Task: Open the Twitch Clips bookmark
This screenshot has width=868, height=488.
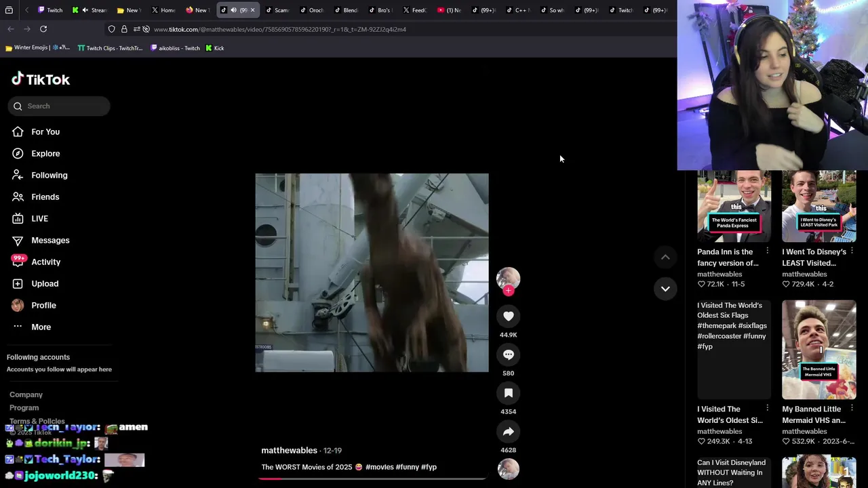Action: (x=110, y=48)
